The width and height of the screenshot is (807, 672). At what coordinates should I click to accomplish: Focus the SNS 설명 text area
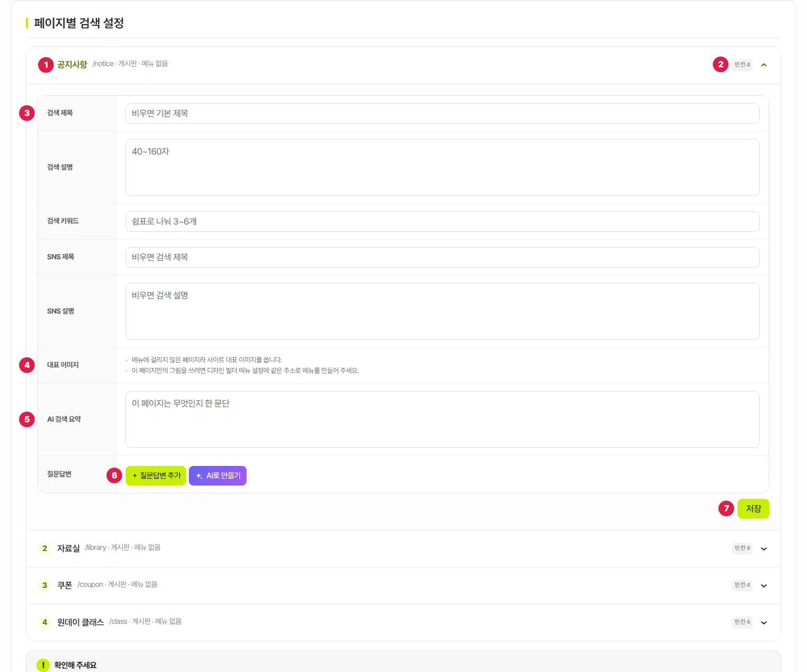(442, 311)
